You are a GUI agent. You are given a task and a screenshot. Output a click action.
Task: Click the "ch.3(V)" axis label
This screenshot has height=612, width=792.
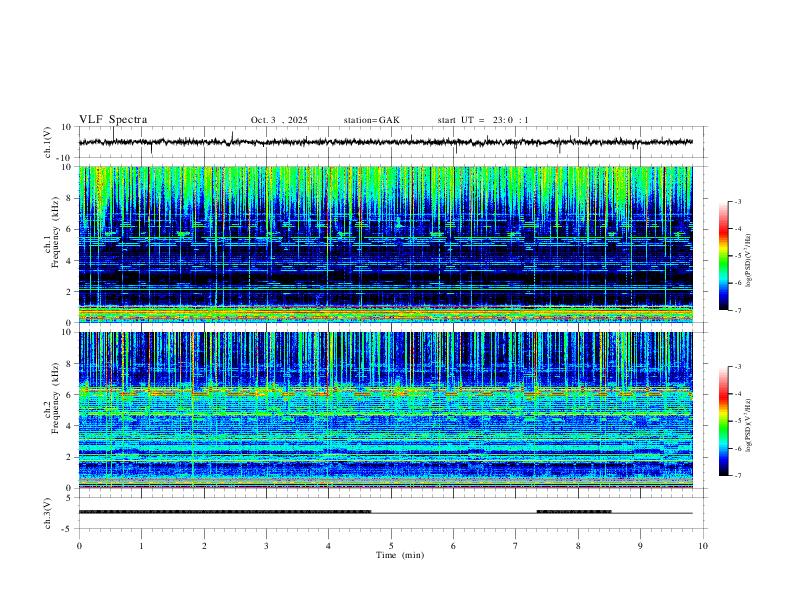pos(48,513)
